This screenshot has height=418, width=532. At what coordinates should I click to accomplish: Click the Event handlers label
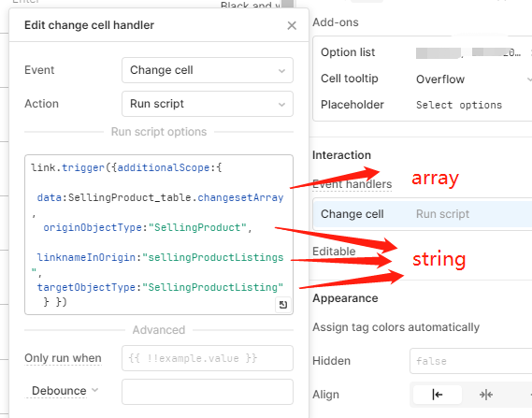(x=352, y=184)
